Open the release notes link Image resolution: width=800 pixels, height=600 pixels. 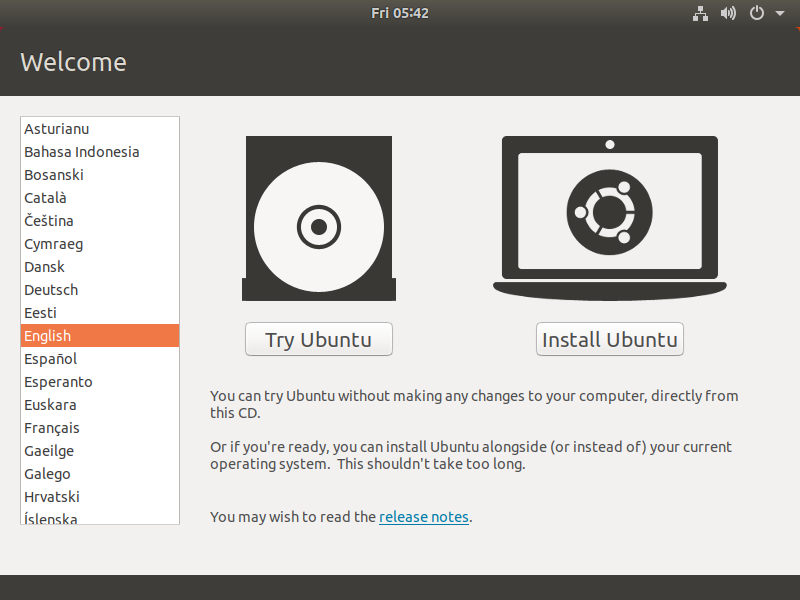tap(424, 517)
